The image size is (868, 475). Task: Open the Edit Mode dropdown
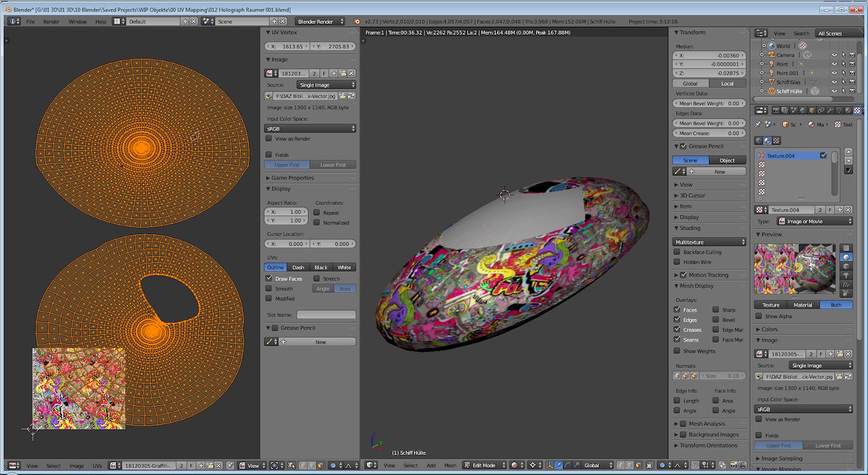point(484,465)
